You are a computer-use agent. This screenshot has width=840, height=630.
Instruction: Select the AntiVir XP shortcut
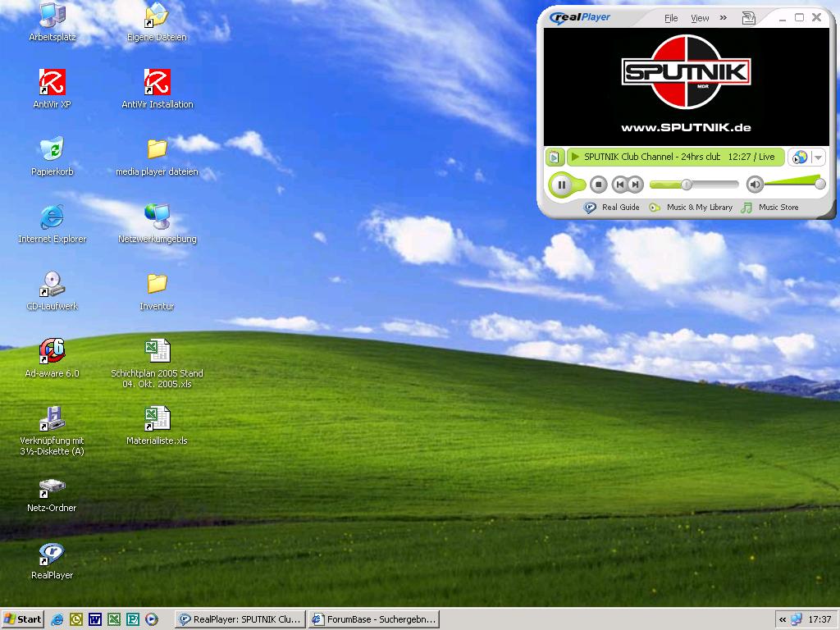point(52,89)
